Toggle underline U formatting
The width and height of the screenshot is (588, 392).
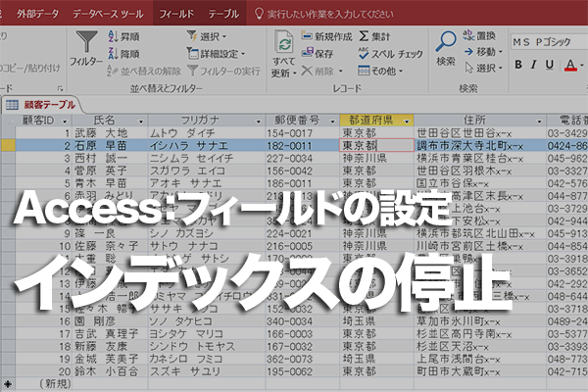click(550, 65)
